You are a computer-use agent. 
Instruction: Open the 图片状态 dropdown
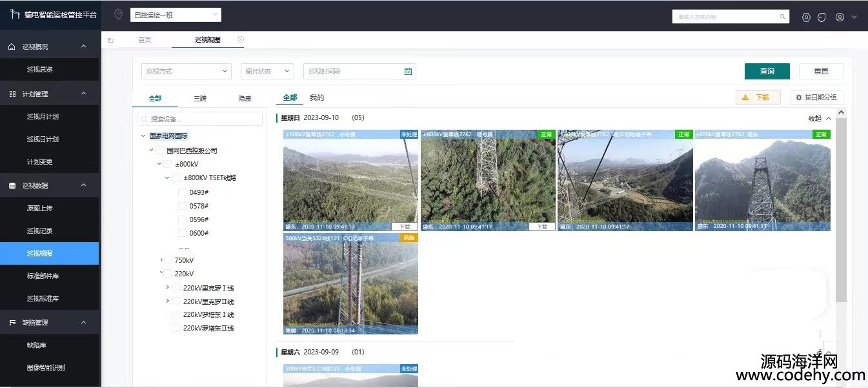pyautogui.click(x=267, y=72)
